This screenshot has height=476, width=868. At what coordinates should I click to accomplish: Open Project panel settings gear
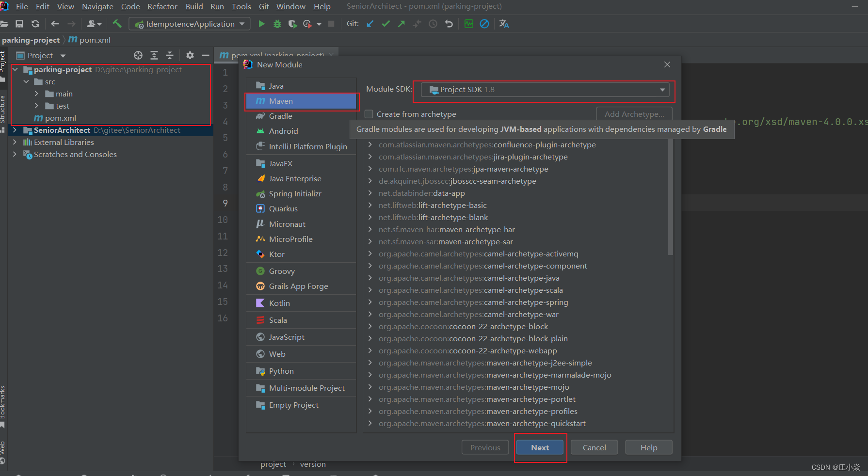pyautogui.click(x=190, y=55)
